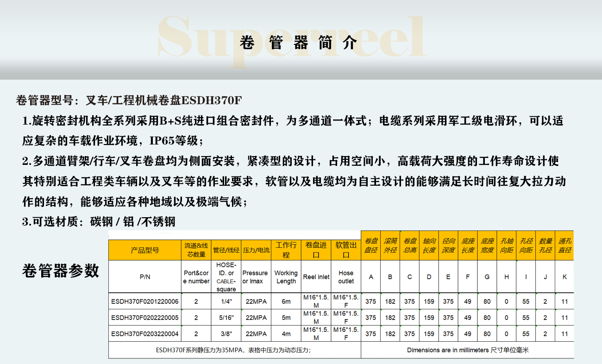Screen dimensions: 602x364
Task: Click the 6m working length cell
Action: (x=286, y=301)
